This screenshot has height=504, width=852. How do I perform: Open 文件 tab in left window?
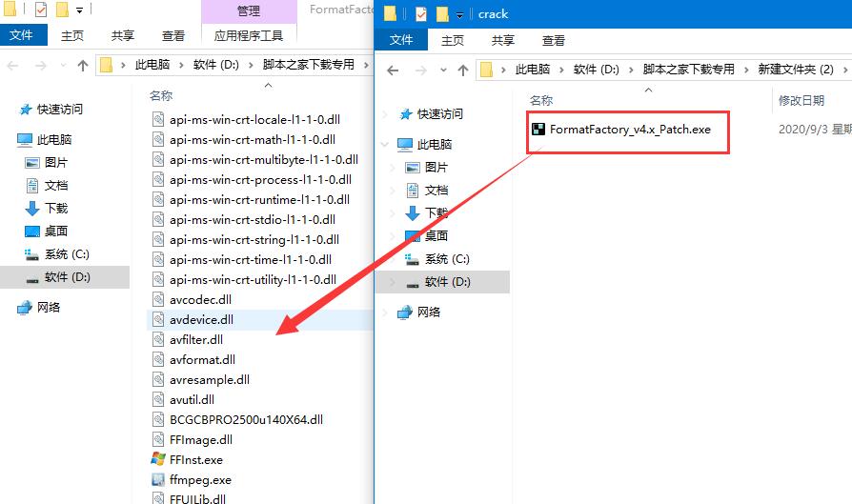tap(21, 35)
